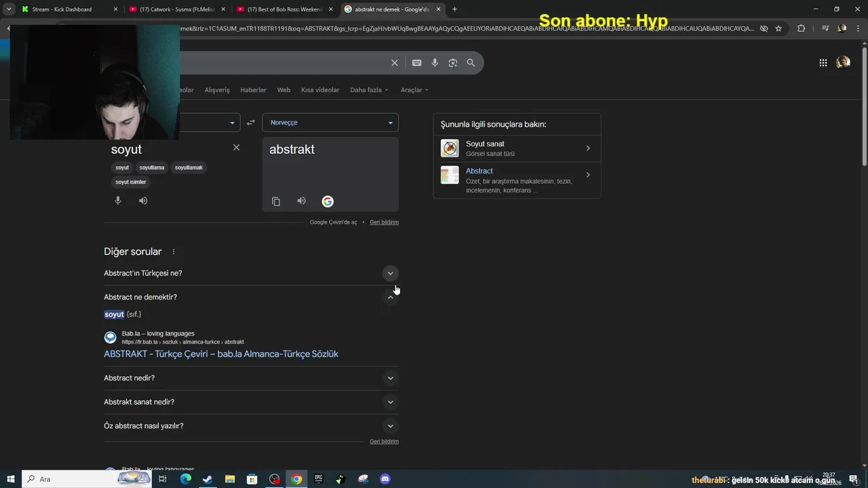Open the media controls icon in the Chrome toolbar

click(825, 28)
